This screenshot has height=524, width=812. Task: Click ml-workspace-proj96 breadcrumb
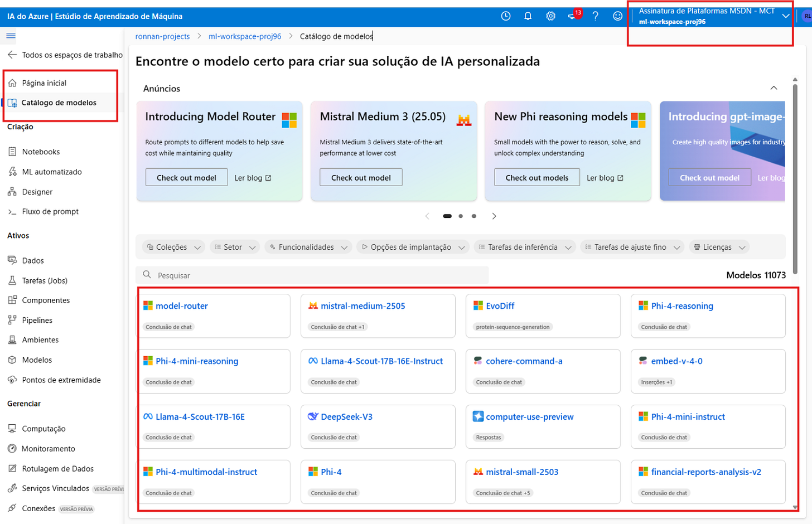(245, 36)
